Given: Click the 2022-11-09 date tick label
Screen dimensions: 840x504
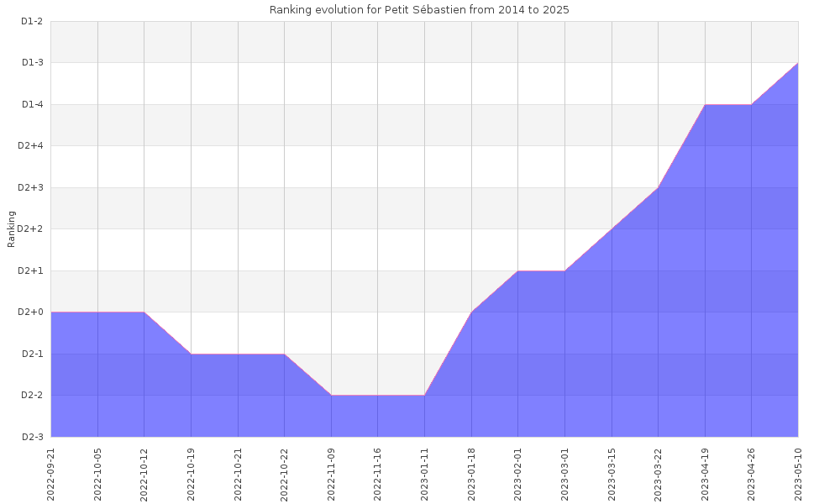Looking at the screenshot, I should [x=331, y=474].
